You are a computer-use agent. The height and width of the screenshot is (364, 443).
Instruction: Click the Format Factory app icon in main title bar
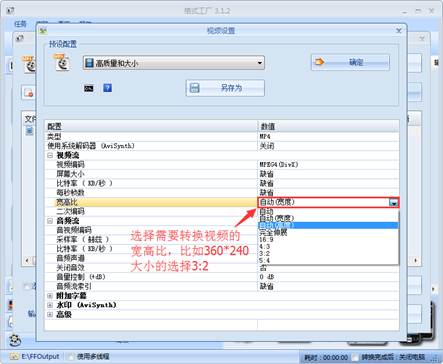tap(11, 10)
